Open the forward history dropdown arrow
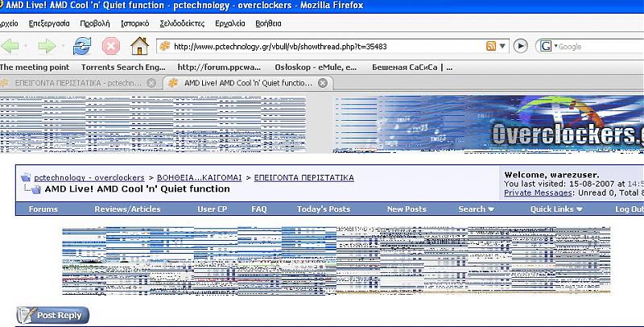The height and width of the screenshot is (327, 644). pyautogui.click(x=63, y=46)
